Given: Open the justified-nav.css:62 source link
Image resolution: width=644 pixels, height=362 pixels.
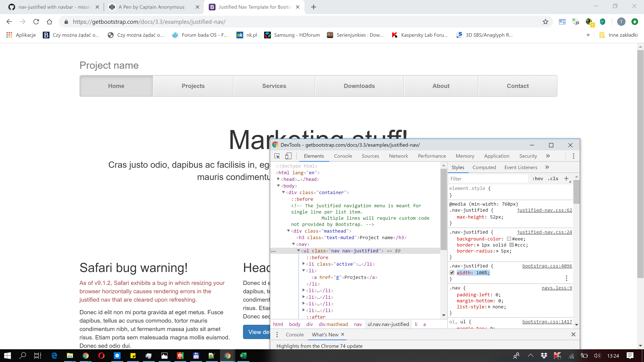Looking at the screenshot, I should [544, 210].
